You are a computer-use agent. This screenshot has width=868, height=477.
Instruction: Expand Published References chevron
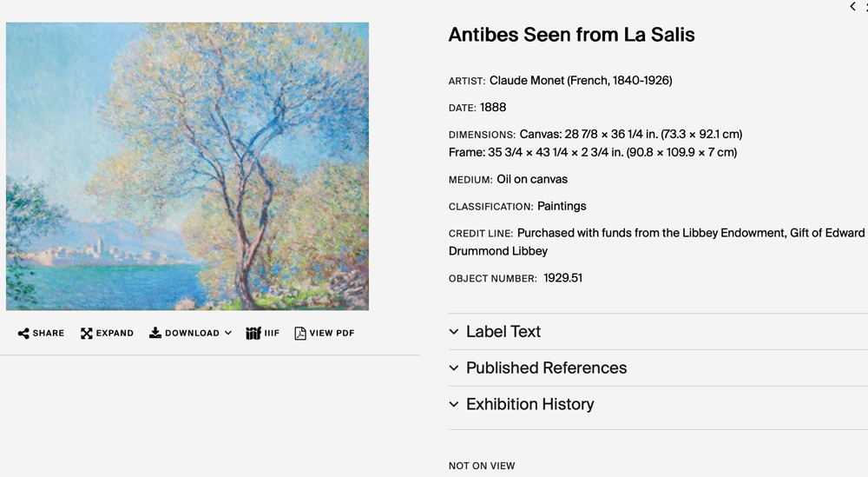[x=454, y=368]
